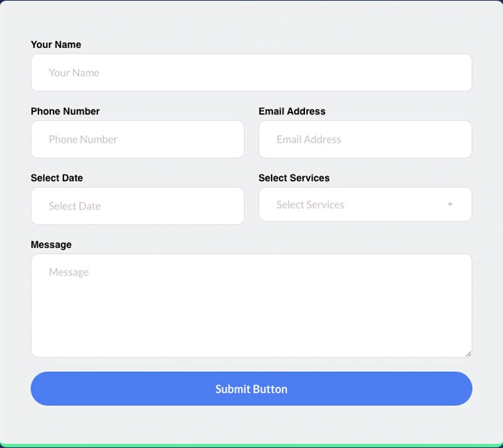Click the Select Services dropdown arrow

(x=450, y=204)
